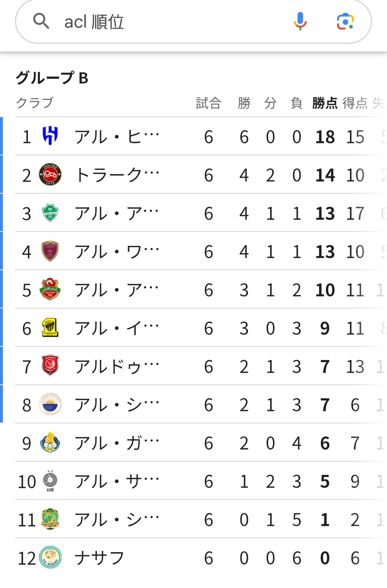Start voice search with the microphone

point(300,21)
